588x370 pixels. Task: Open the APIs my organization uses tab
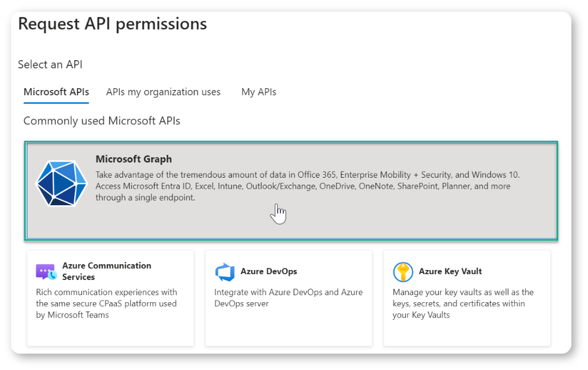point(163,92)
